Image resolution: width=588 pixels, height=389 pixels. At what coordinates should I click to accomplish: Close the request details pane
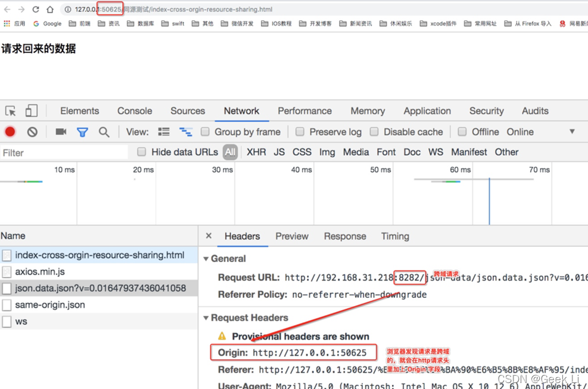coord(209,236)
